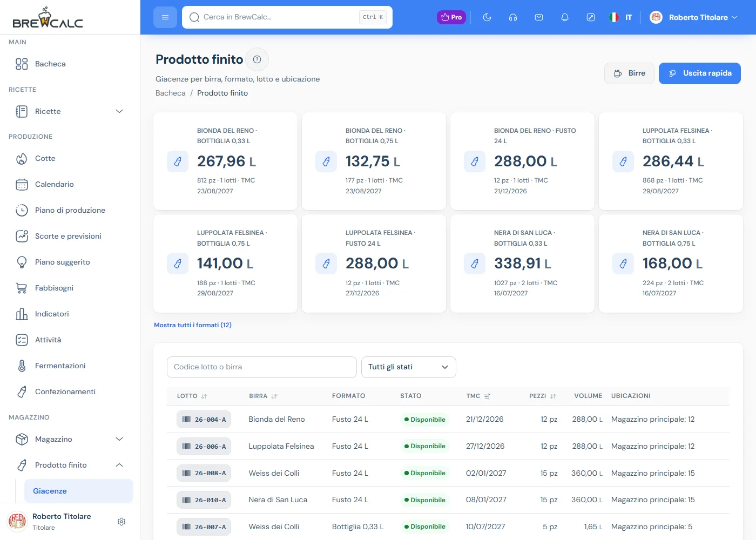Open the Pro plan badge
The image size is (756, 540).
click(x=451, y=17)
